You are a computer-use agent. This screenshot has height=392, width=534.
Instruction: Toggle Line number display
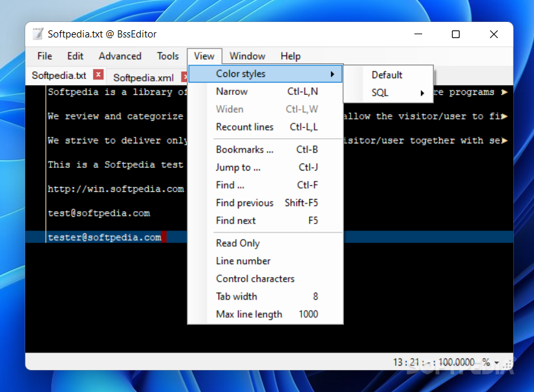pyautogui.click(x=265, y=261)
